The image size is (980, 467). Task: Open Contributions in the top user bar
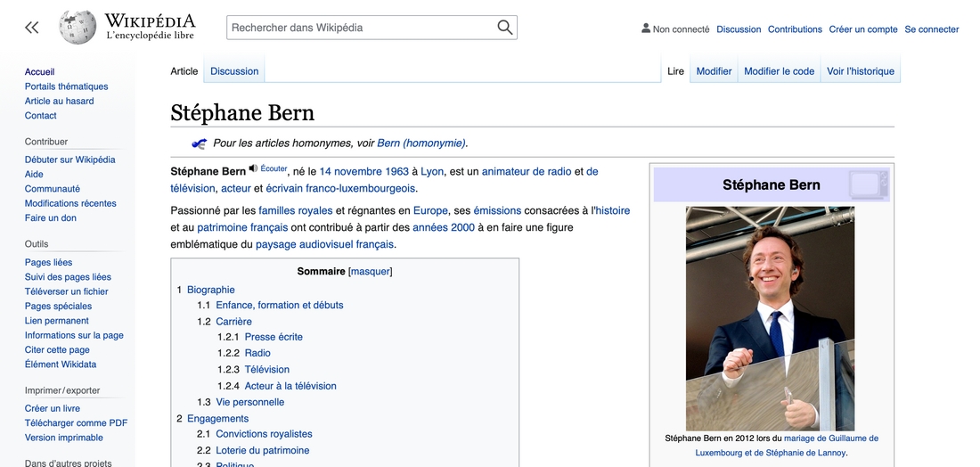795,29
